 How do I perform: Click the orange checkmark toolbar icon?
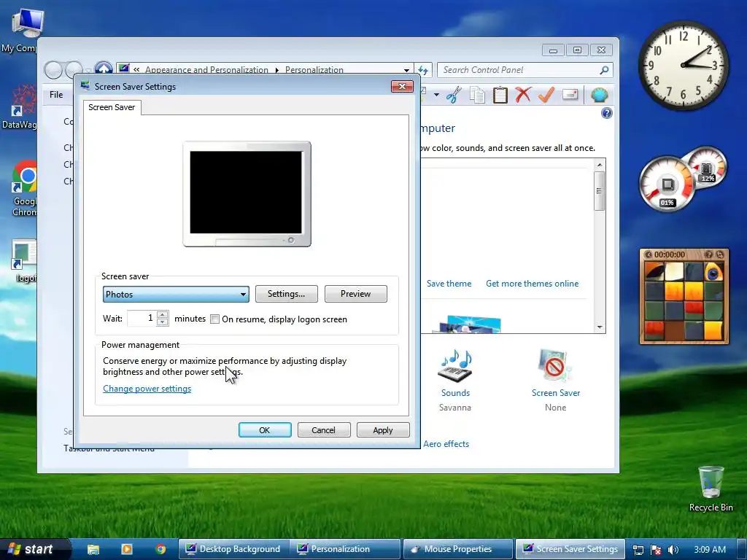pyautogui.click(x=546, y=94)
